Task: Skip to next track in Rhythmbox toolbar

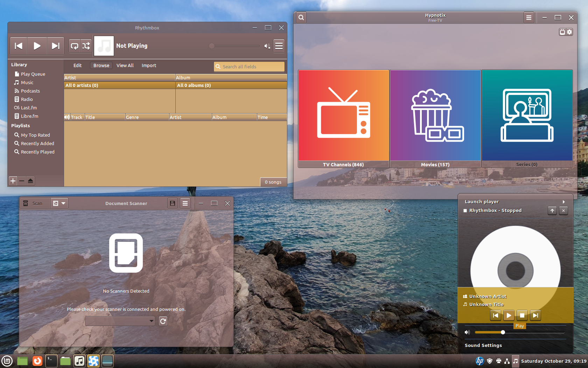Action: tap(55, 46)
